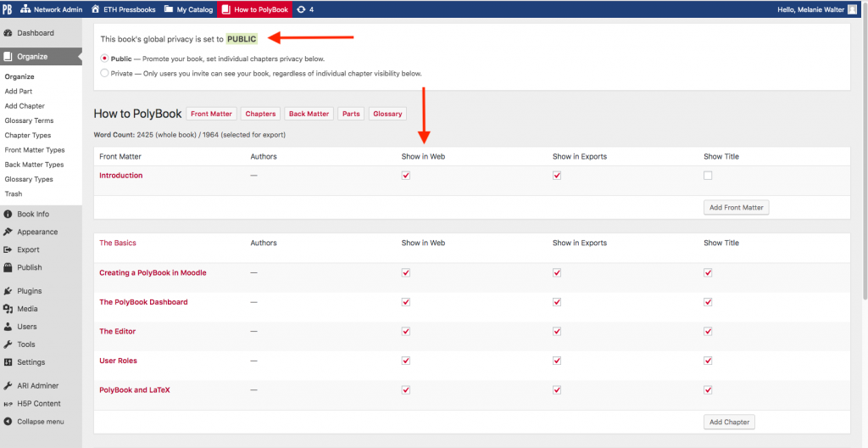Click the Add Chapter button

(x=729, y=422)
